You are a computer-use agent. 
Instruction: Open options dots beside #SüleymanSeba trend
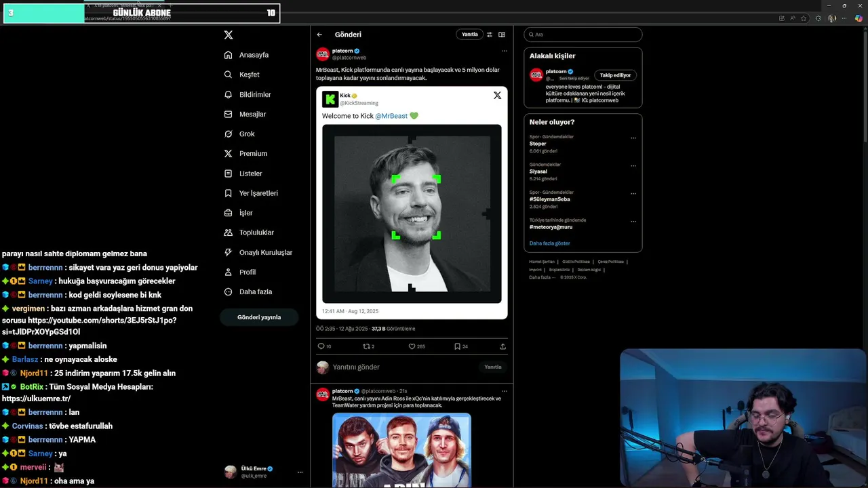633,194
